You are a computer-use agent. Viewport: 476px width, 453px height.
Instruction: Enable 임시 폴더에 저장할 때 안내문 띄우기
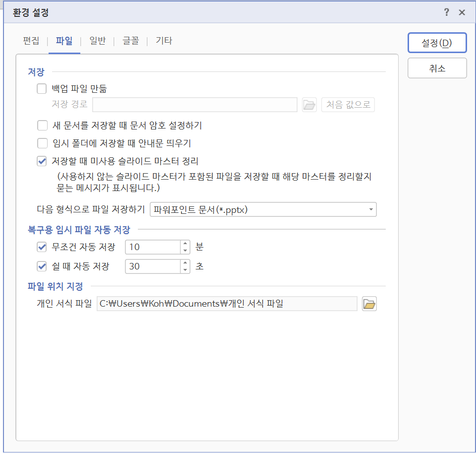(42, 143)
